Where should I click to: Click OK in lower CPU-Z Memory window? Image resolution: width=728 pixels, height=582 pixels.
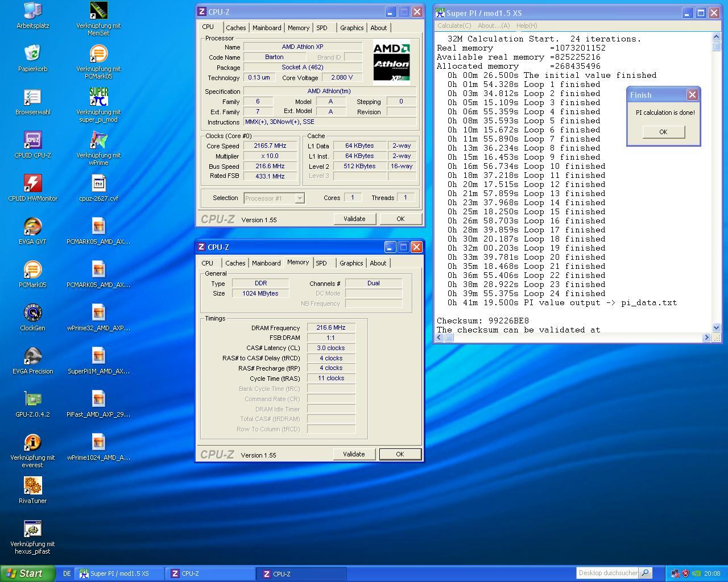click(400, 454)
